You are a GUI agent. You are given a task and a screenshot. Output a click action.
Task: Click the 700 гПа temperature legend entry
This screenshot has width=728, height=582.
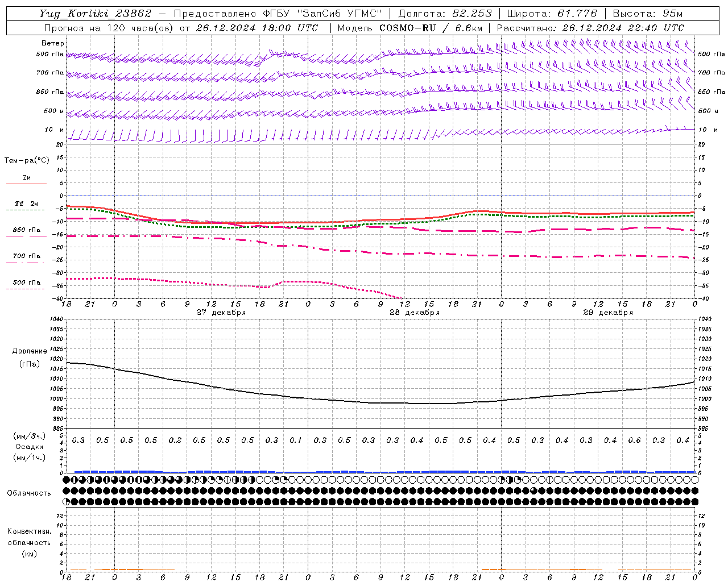click(x=26, y=256)
